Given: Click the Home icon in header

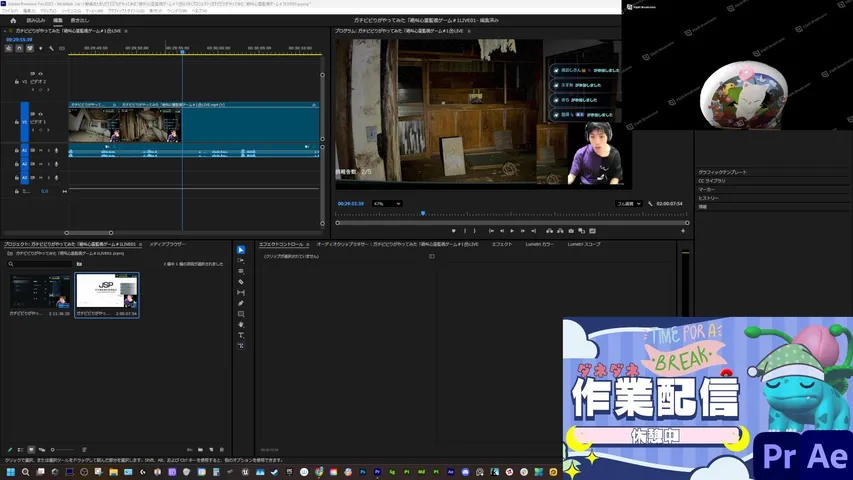Looking at the screenshot, I should [x=13, y=21].
